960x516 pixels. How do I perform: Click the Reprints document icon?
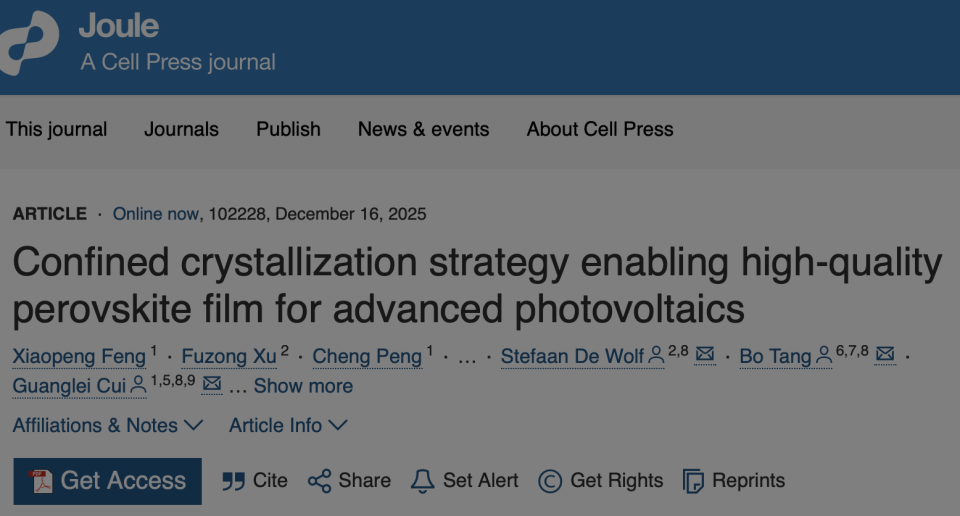pos(693,481)
